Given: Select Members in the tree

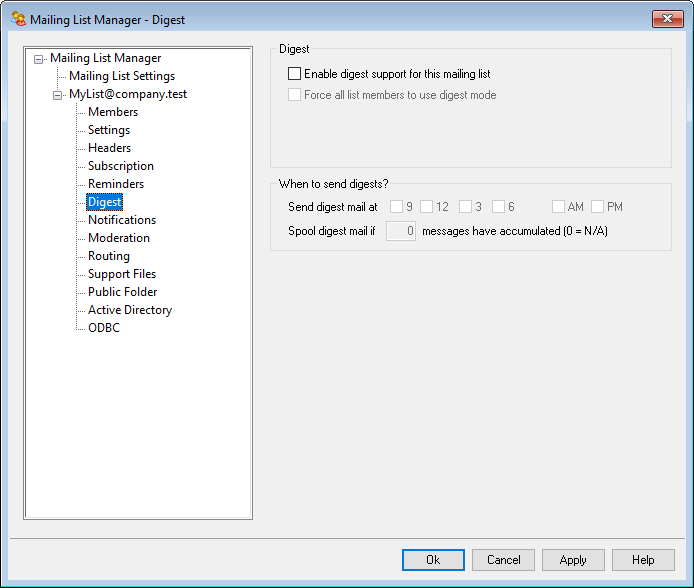Looking at the screenshot, I should 112,112.
